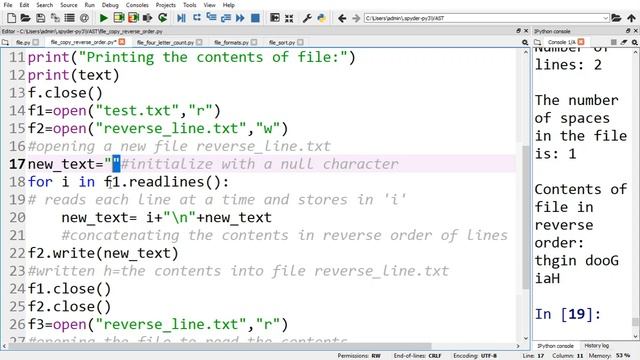640x360 pixels.
Task: Go forward to the next directory
Action: coord(356,18)
